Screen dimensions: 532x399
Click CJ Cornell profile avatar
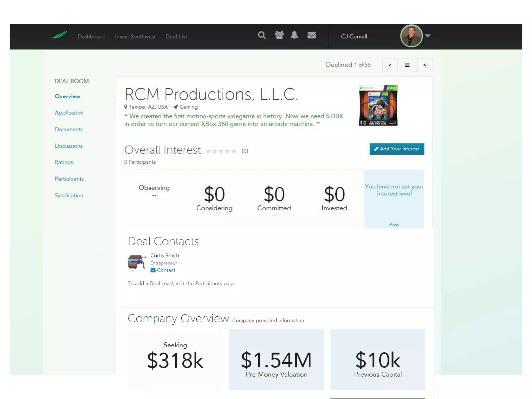tap(411, 36)
